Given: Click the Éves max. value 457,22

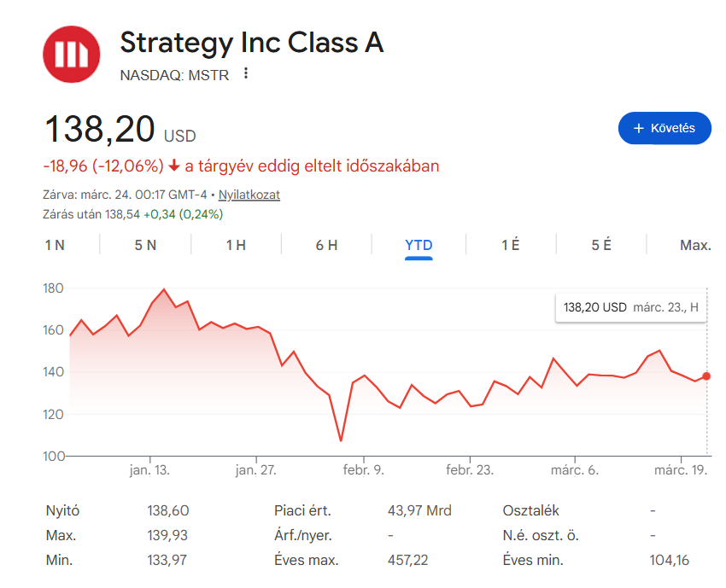Looking at the screenshot, I should (x=408, y=561).
